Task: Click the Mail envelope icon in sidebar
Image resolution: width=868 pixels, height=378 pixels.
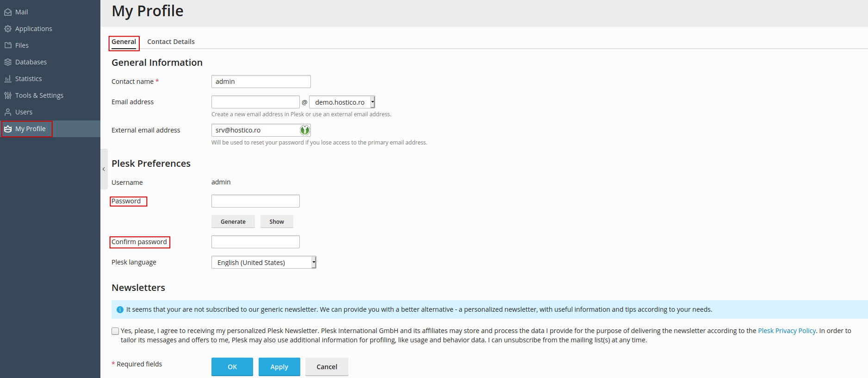Action: coord(8,12)
